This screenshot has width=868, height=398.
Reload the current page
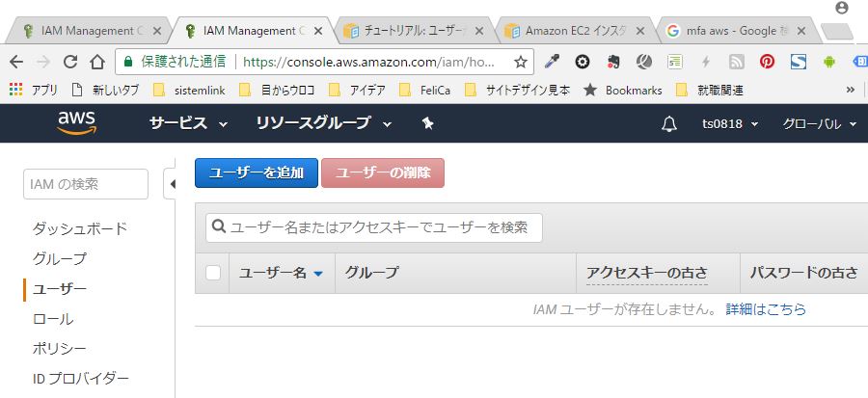70,62
